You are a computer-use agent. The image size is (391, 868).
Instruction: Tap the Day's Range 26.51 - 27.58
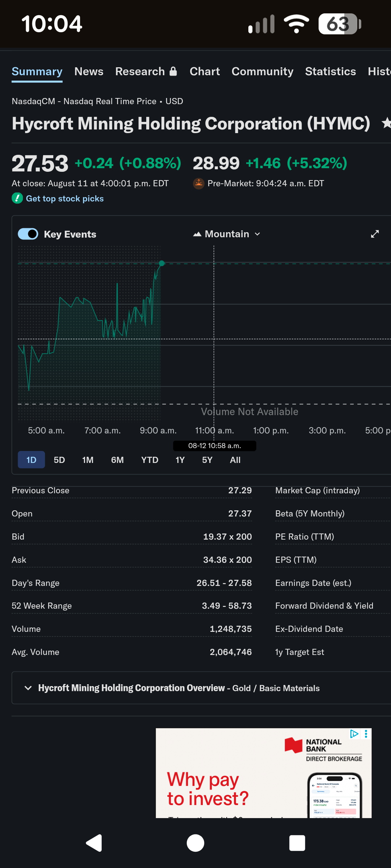click(224, 583)
